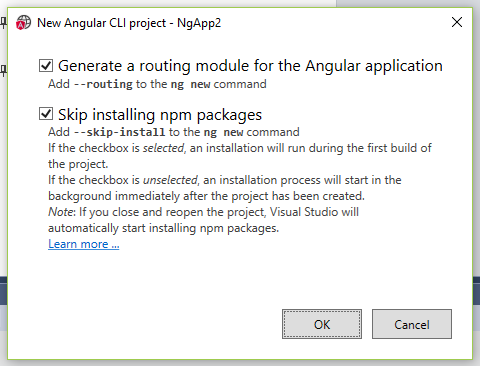Screen dimensions: 480x366
Task: Click the lower pin icon at left edge
Action: click(x=3, y=71)
